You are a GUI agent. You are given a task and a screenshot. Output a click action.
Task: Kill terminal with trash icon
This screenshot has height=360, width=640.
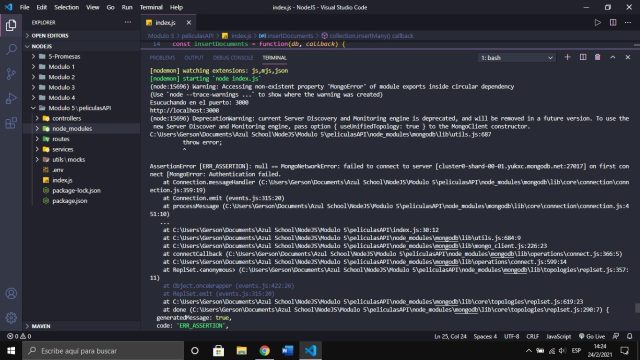[598, 58]
